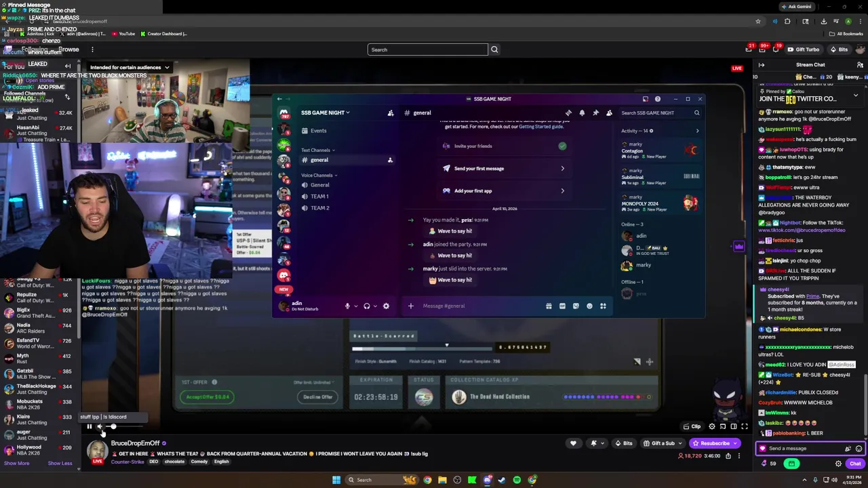Open SSB GAME NIGHT server dropdown in Discord
Image resolution: width=868 pixels, height=488 pixels.
coord(325,113)
